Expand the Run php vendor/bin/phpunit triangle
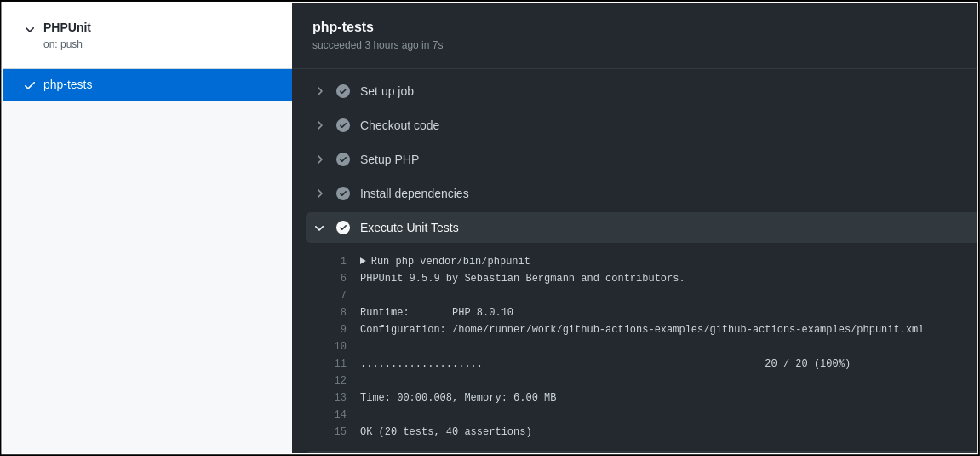Screen dimensions: 980x456 363,261
